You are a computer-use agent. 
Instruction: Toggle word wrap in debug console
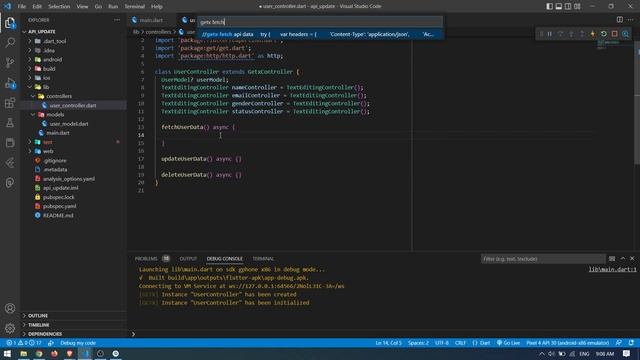click(x=612, y=259)
